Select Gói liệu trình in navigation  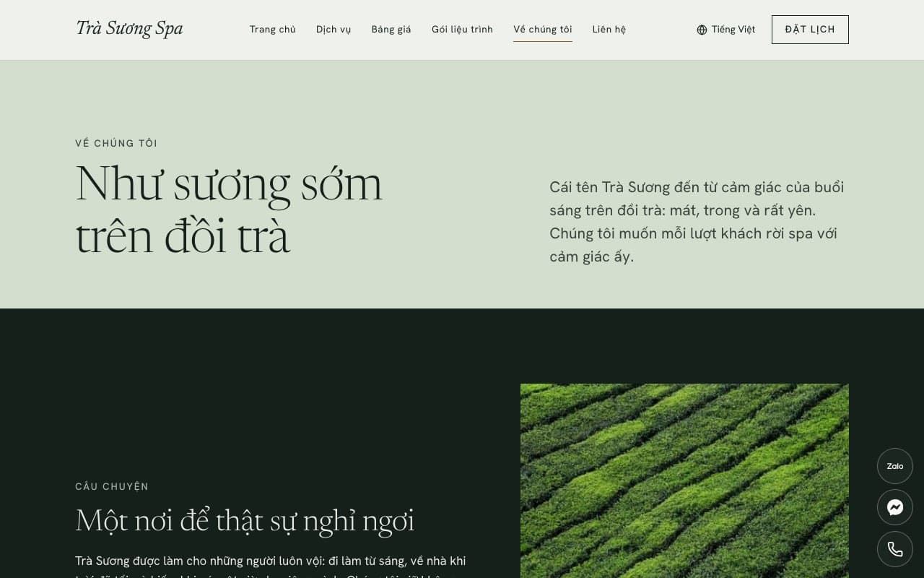click(x=462, y=30)
